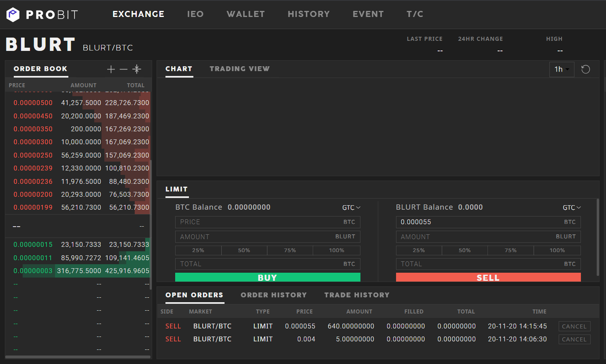Center the order book spread icon
Screen dimensions: 606x364
(137, 69)
